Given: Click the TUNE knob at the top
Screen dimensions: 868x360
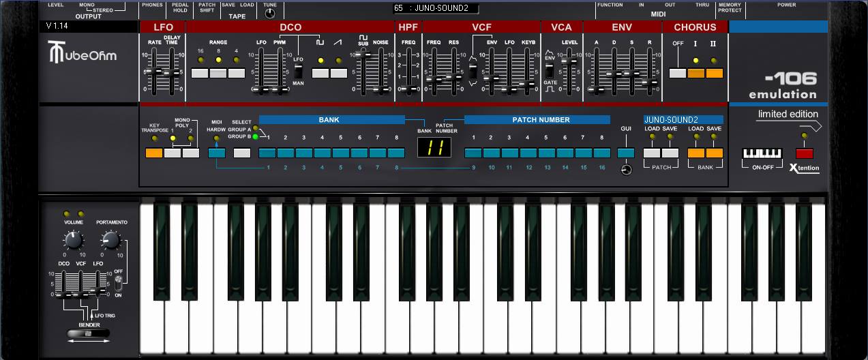Looking at the screenshot, I should click(270, 13).
